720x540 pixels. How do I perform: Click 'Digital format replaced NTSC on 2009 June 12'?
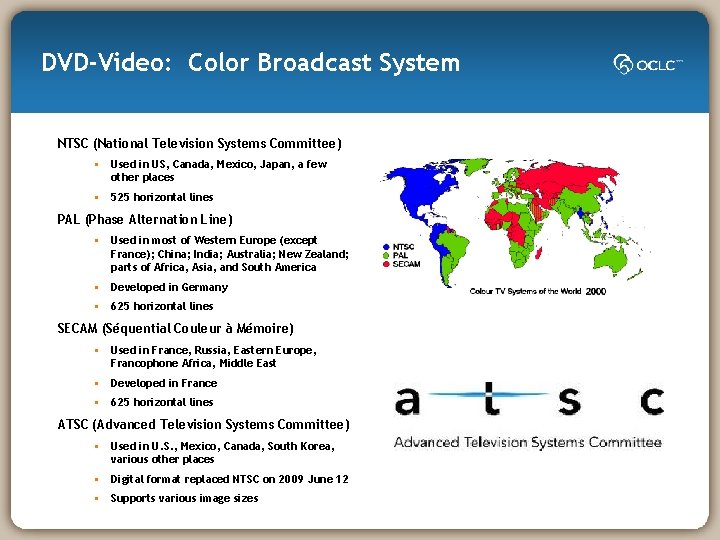tap(229, 479)
